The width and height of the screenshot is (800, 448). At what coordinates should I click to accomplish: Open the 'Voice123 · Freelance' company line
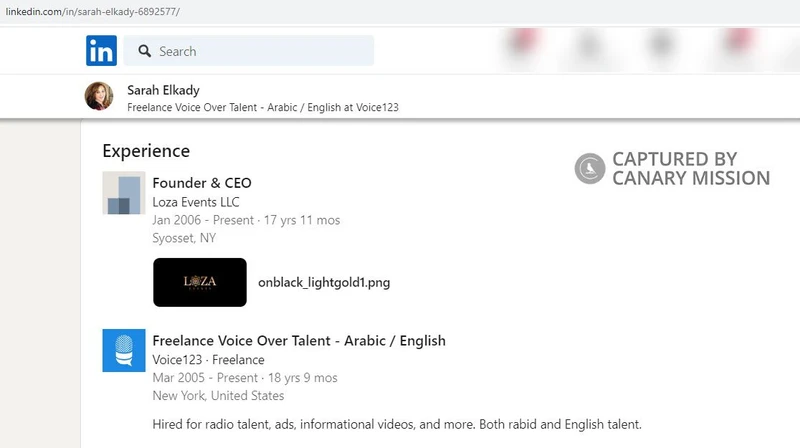(208, 360)
